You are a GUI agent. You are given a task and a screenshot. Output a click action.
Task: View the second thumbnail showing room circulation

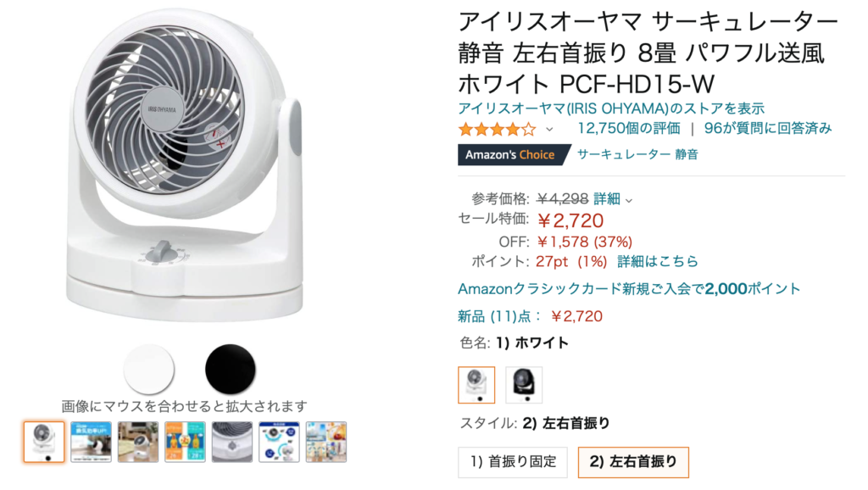[x=91, y=442]
